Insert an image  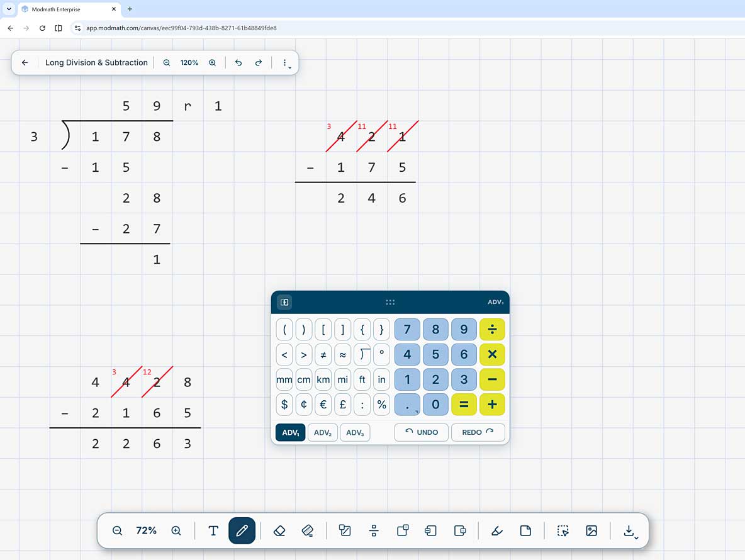pos(591,530)
